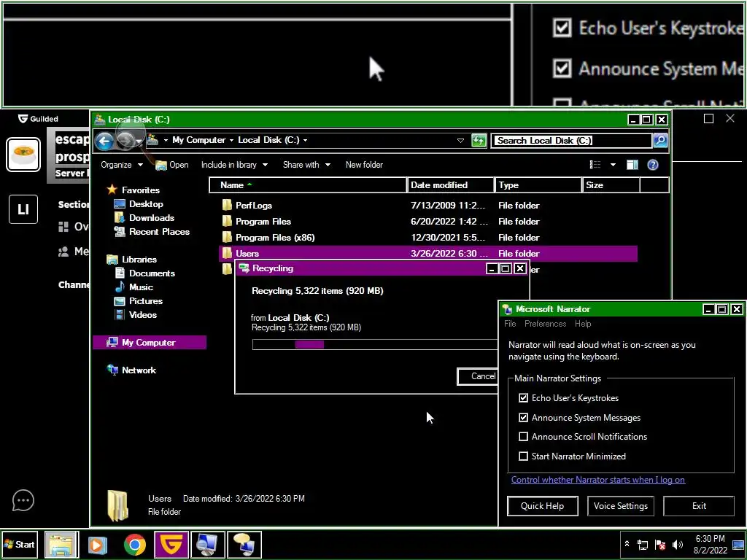Click the Open toolbar button
Viewport: 747px width, 560px height.
tap(172, 165)
